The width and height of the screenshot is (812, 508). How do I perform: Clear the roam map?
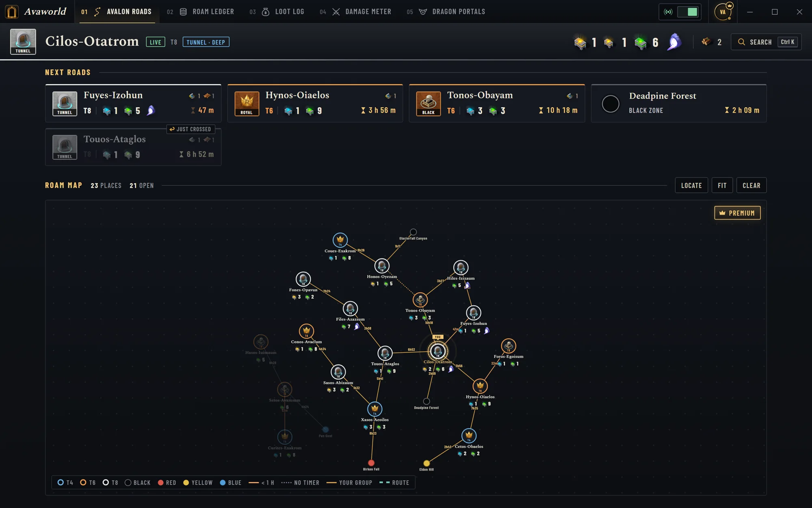click(x=752, y=185)
